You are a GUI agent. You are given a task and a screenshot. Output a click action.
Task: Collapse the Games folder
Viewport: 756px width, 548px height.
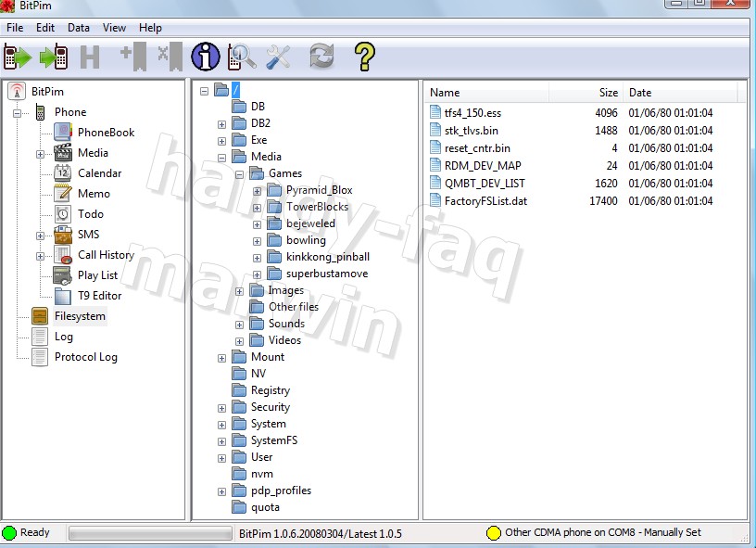[239, 174]
